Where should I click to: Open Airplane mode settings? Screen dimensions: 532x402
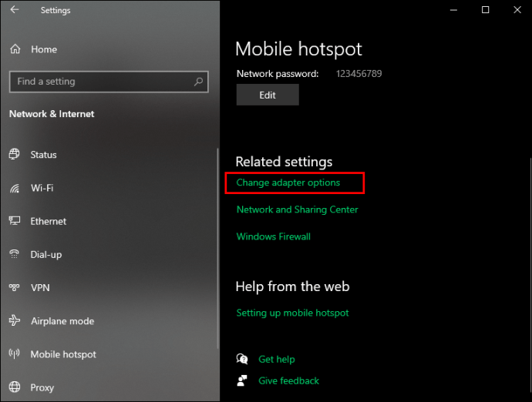point(62,321)
